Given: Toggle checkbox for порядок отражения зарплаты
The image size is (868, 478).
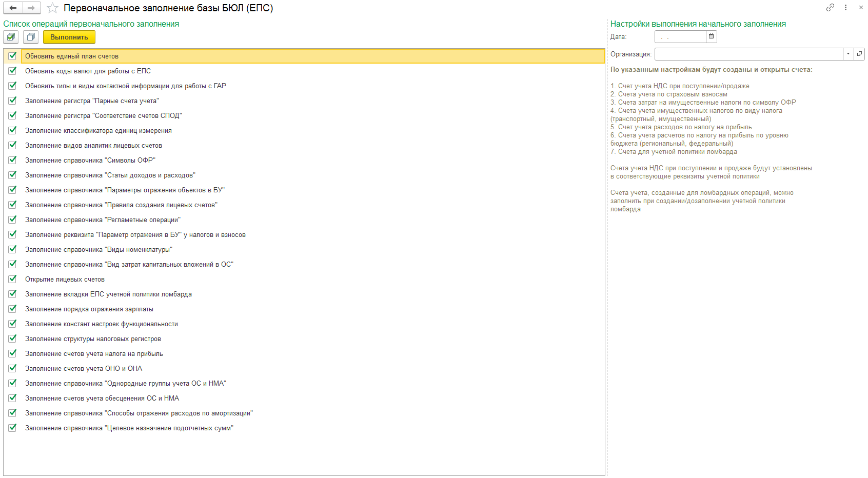Looking at the screenshot, I should (x=12, y=309).
